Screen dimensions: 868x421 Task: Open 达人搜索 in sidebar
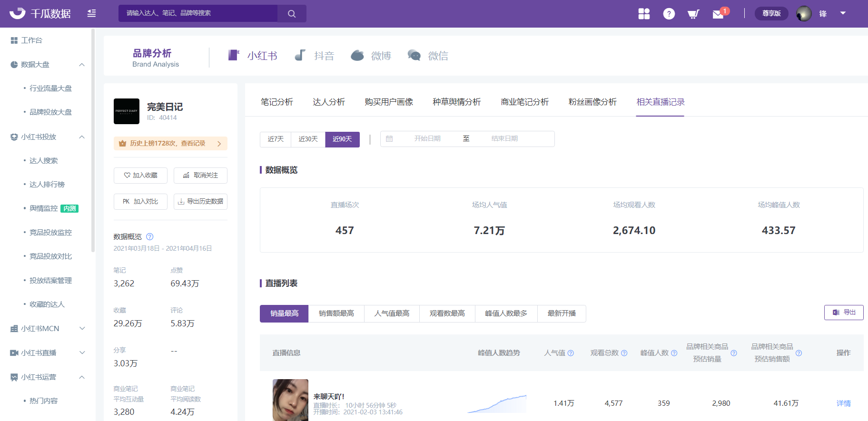[x=43, y=160]
